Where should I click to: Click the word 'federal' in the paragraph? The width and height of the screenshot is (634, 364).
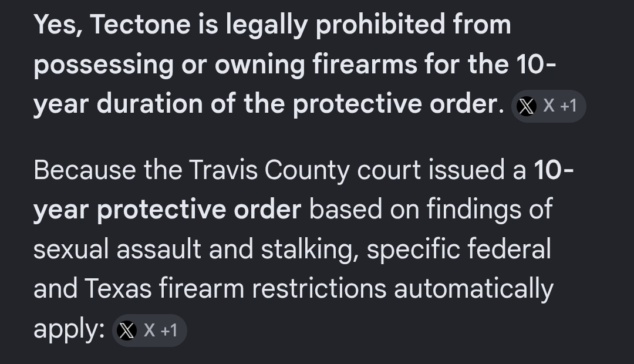click(509, 249)
